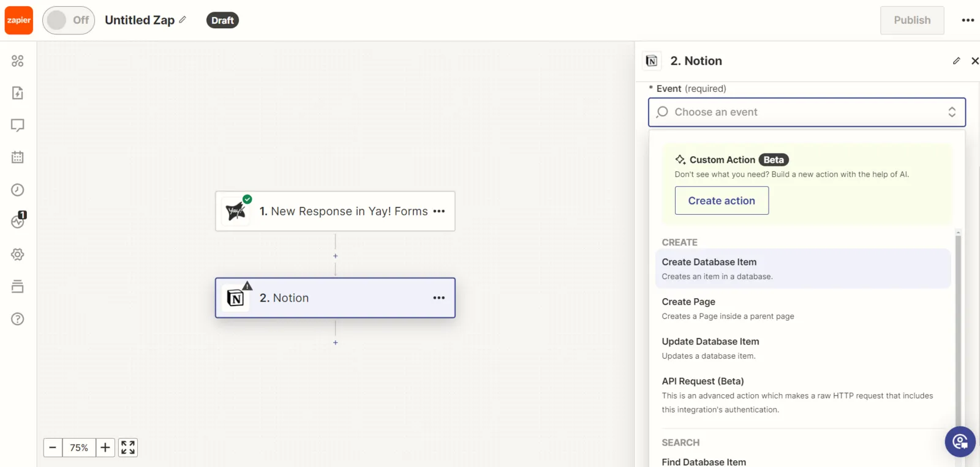The image size is (980, 467).
Task: Click the SEARCH section heading
Action: (680, 443)
